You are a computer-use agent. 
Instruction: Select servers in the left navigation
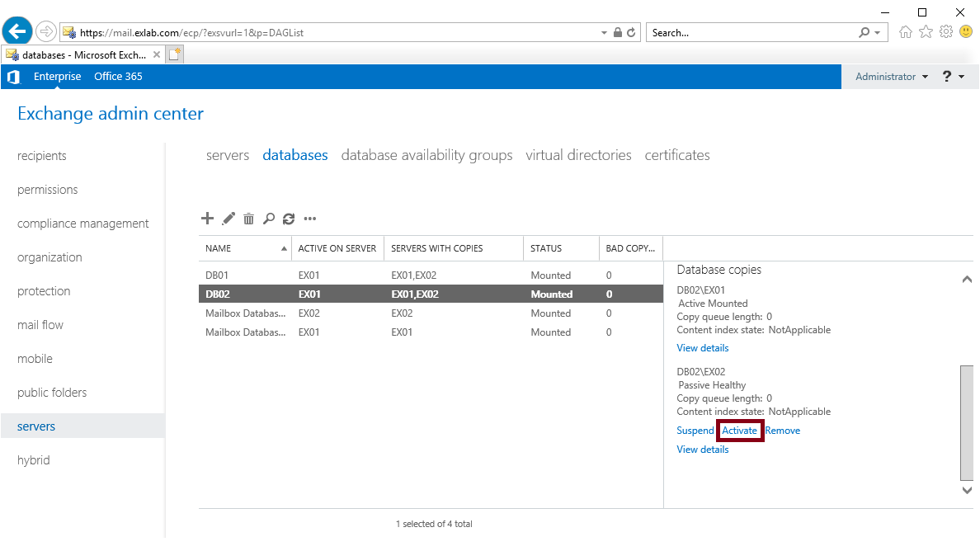(x=82, y=426)
